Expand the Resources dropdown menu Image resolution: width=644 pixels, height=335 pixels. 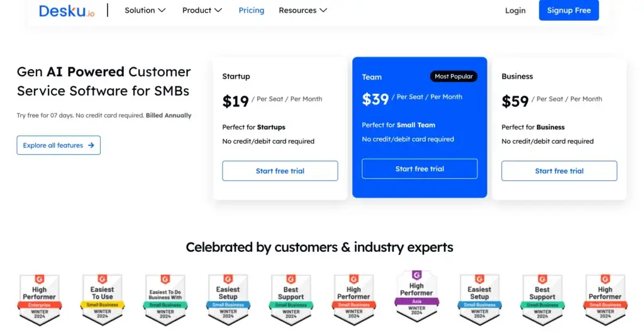point(303,10)
